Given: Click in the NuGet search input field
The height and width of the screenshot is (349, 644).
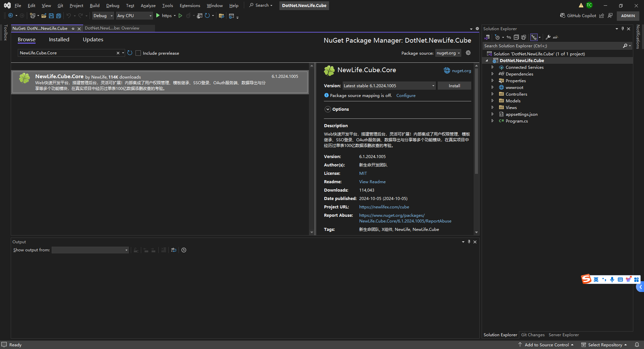Looking at the screenshot, I should 67,53.
